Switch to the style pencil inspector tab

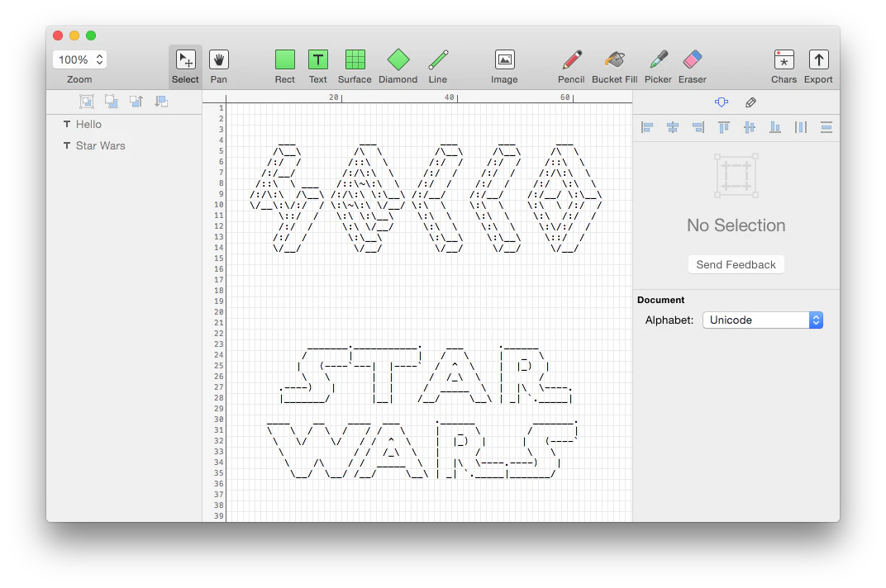(x=750, y=102)
